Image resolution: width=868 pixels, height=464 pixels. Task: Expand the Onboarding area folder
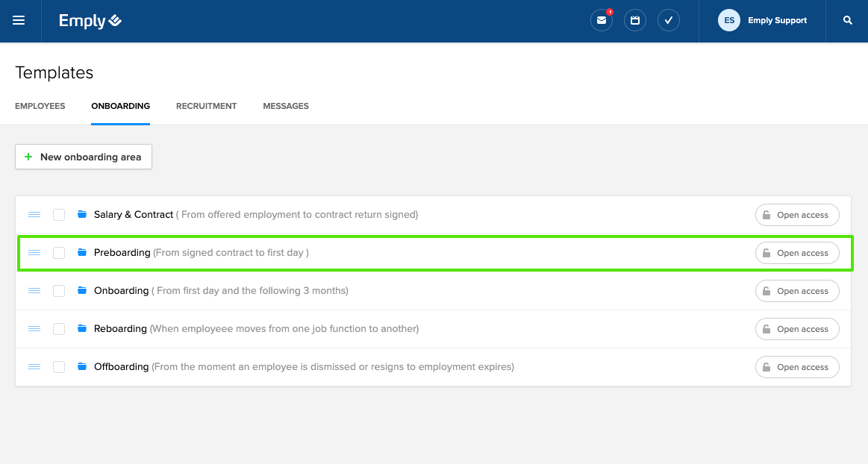(x=121, y=291)
